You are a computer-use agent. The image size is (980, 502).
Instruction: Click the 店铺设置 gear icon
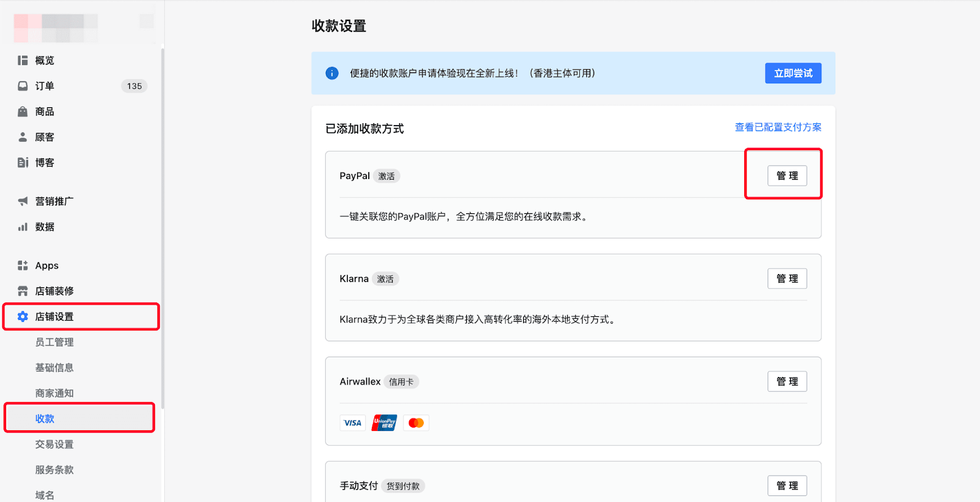point(23,316)
